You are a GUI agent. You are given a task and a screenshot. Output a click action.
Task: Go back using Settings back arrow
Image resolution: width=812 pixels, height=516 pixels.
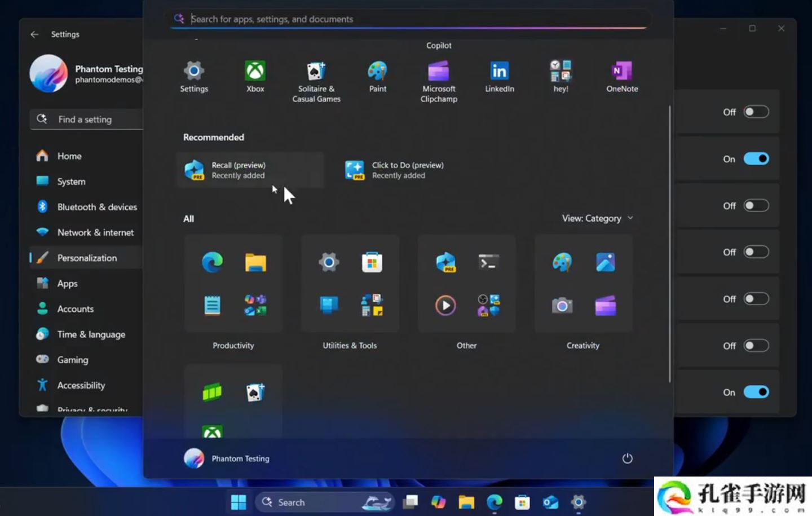(x=35, y=34)
